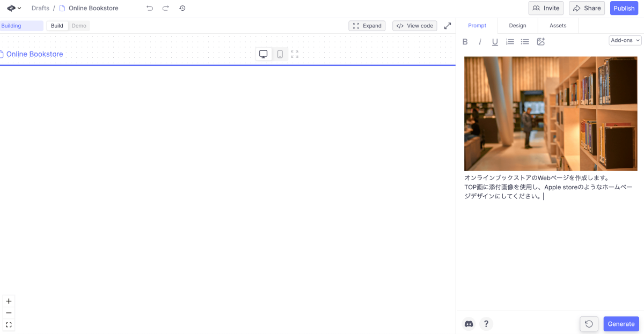Open the Assets tab

pyautogui.click(x=558, y=26)
